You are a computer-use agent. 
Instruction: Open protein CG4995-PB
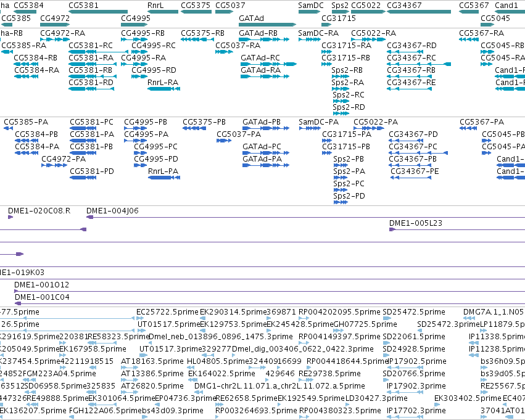coord(146,122)
